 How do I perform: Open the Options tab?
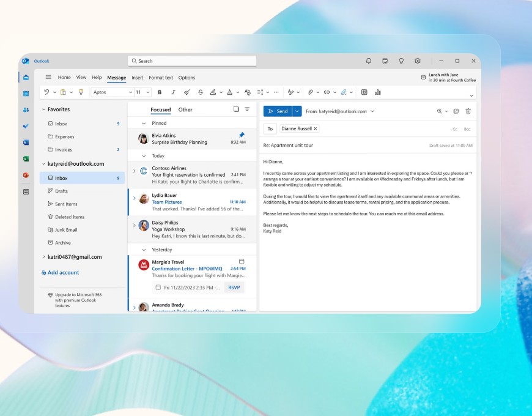coord(187,78)
